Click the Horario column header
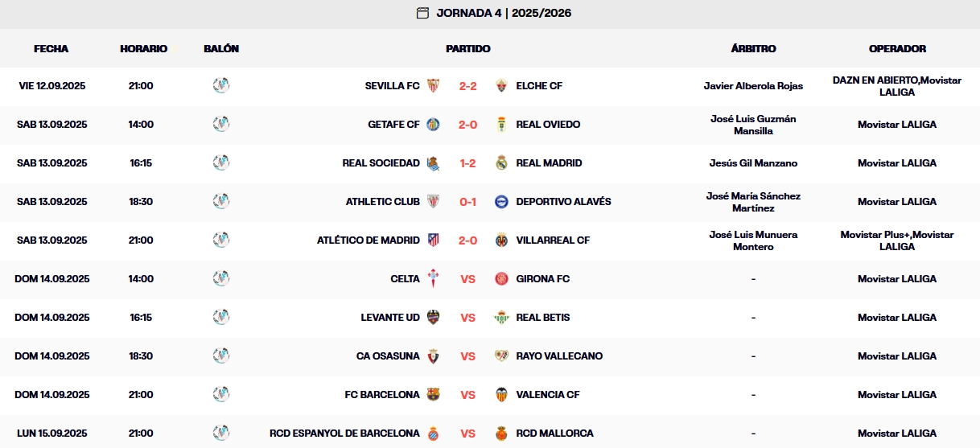Viewport: 980px width, 448px height. pos(144,49)
